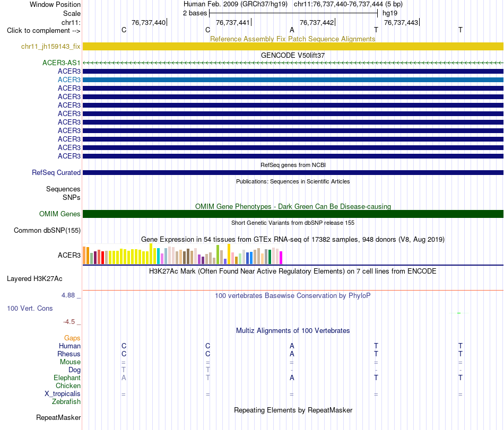This screenshot has height=430, width=504.
Task: Click the 'chr11:' ruler label
Action: [71, 22]
